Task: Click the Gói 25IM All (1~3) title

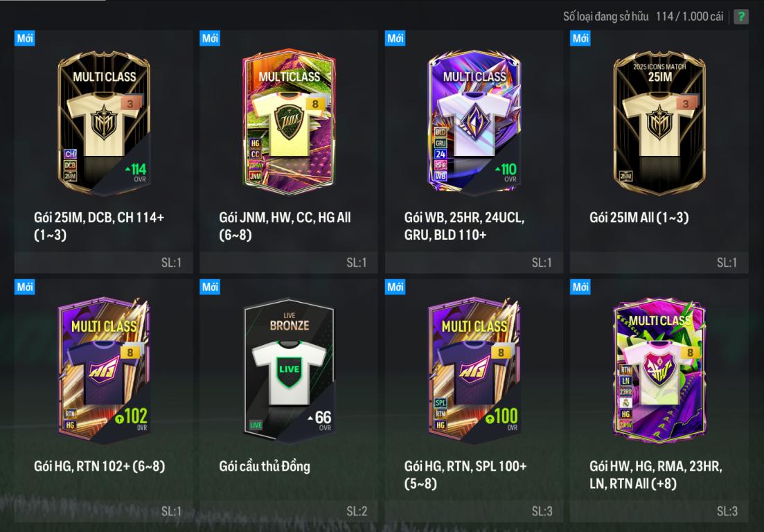Action: pos(639,218)
